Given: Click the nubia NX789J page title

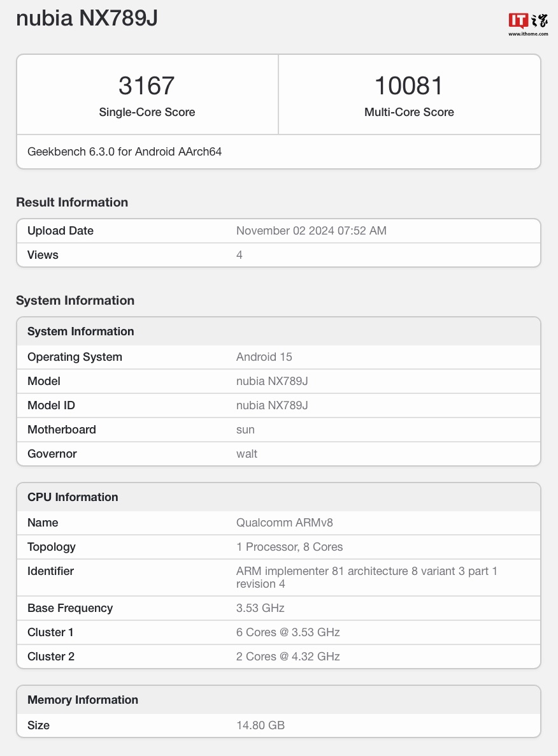Looking at the screenshot, I should pyautogui.click(x=87, y=18).
